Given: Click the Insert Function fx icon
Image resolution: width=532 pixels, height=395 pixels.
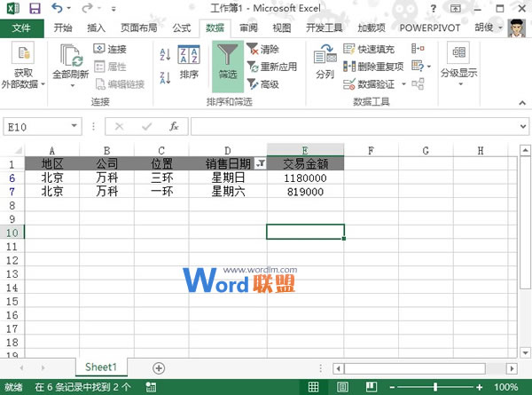Looking at the screenshot, I should pyautogui.click(x=174, y=126).
